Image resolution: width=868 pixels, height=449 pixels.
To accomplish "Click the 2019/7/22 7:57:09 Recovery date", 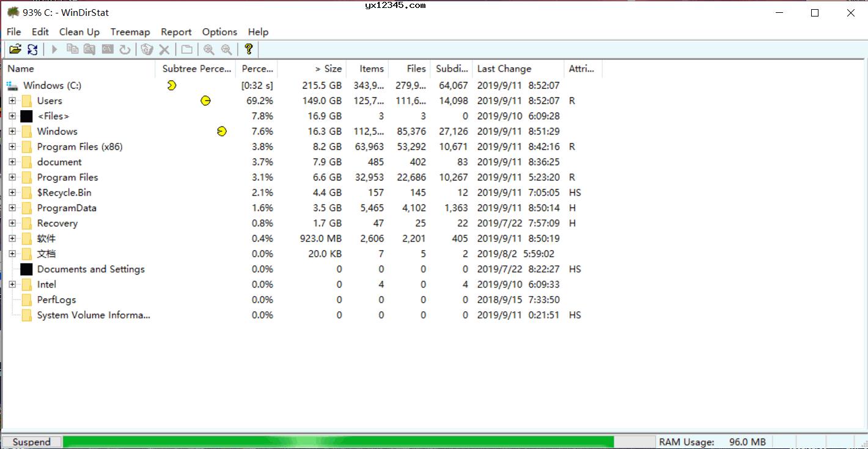I will click(x=518, y=223).
